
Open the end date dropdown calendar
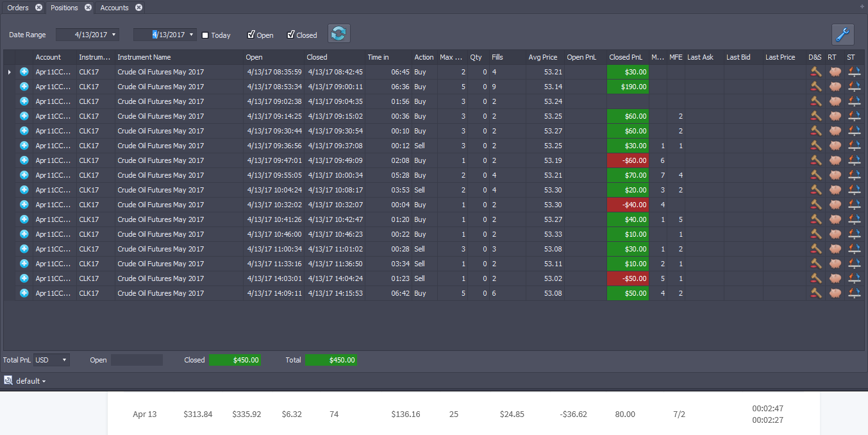pyautogui.click(x=192, y=35)
